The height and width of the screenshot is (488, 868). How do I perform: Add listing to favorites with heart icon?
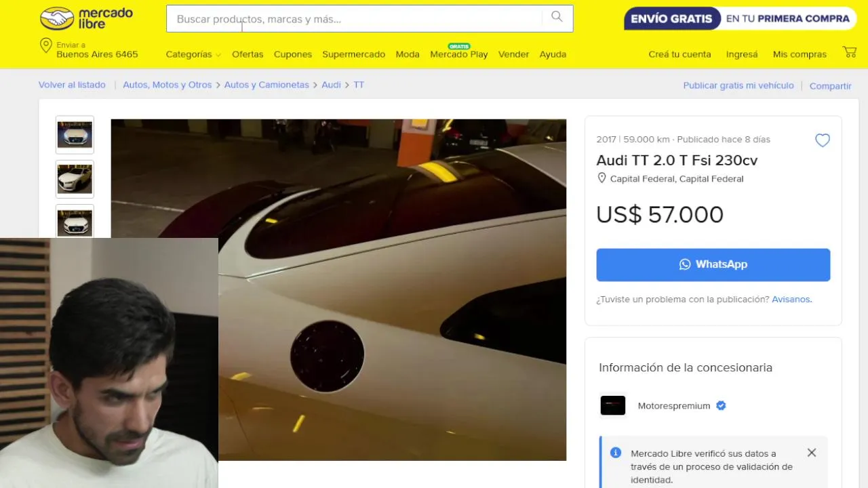pos(823,140)
